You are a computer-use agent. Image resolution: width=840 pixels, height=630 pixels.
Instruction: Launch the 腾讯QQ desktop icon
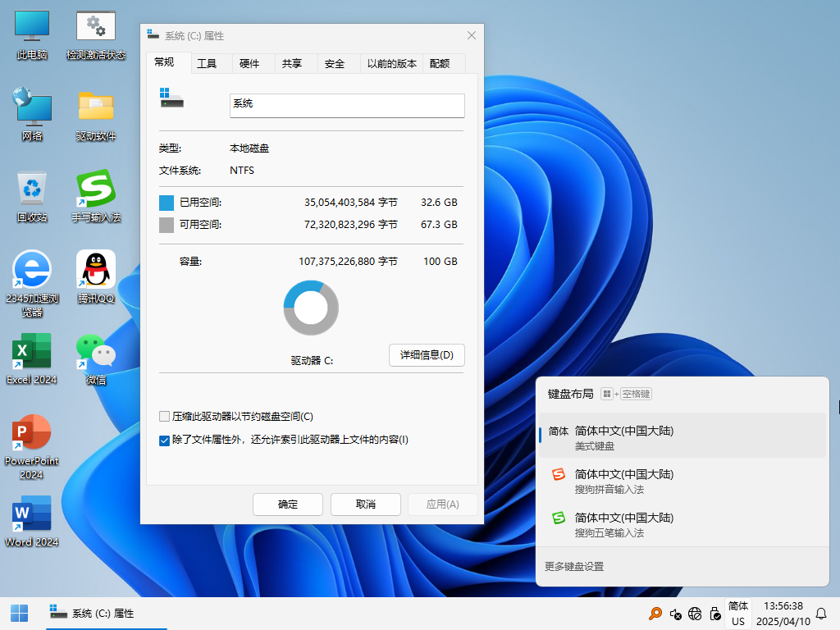point(96,276)
